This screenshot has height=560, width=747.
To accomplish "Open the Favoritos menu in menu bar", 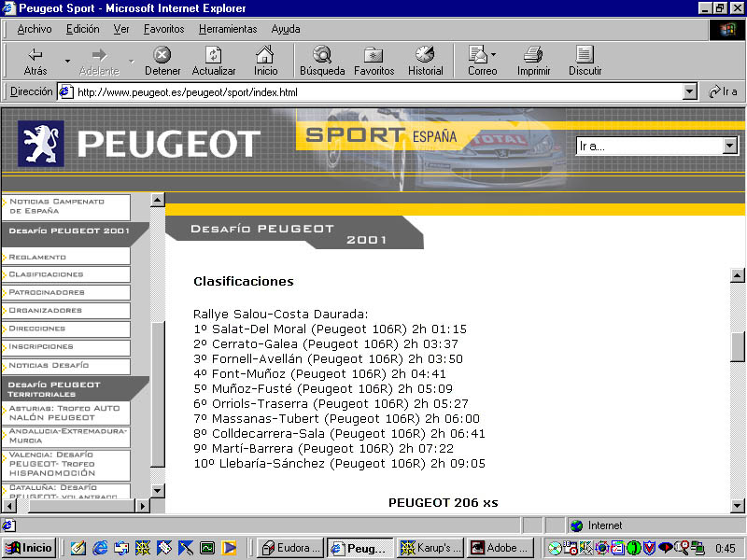I will pyautogui.click(x=164, y=29).
